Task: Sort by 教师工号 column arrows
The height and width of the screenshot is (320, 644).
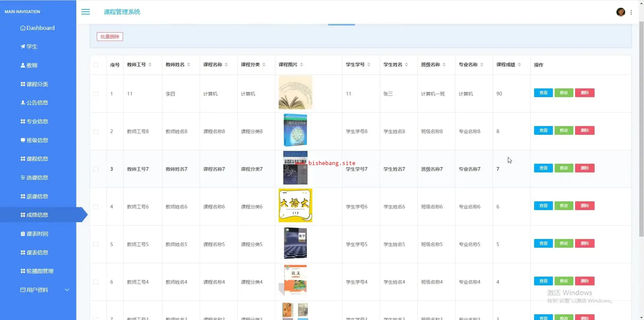Action: (150, 65)
